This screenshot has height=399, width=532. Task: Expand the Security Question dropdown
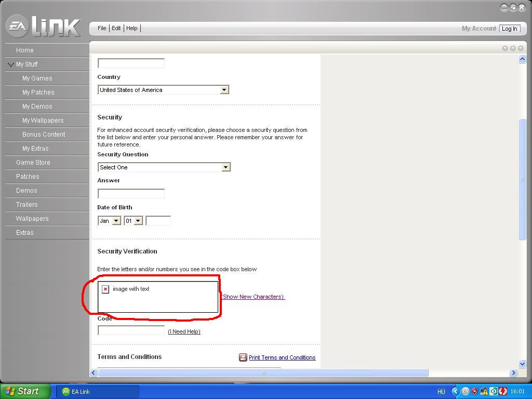[x=225, y=167]
